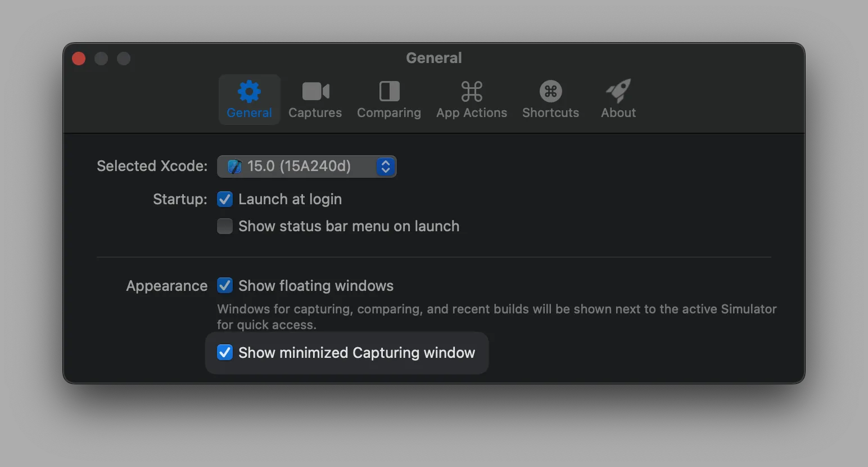Disable Launch at login checkbox
The image size is (868, 467).
point(225,199)
